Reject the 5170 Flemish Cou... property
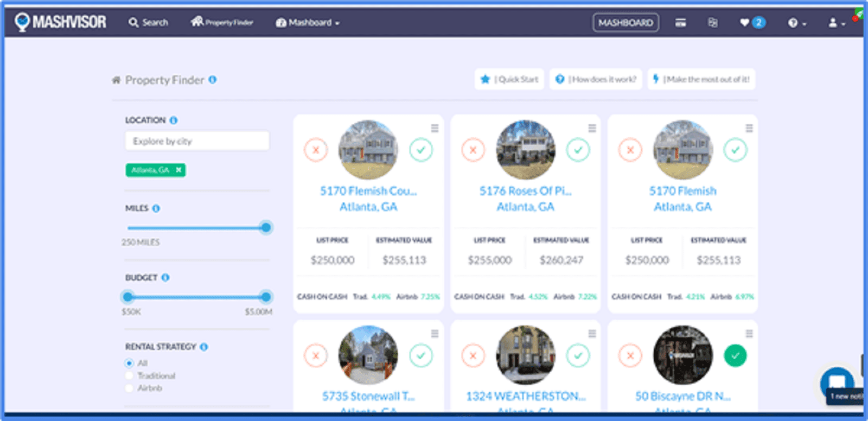The height and width of the screenshot is (421, 868). pos(316,150)
